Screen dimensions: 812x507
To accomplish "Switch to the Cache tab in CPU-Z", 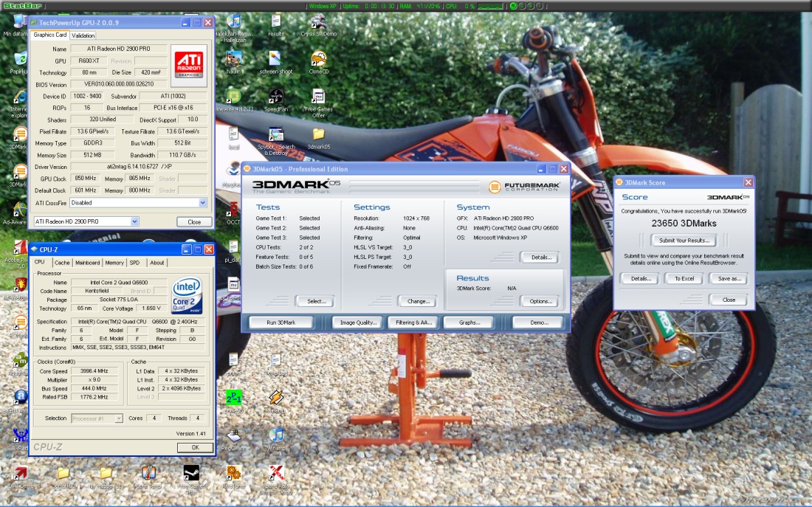I will point(62,263).
